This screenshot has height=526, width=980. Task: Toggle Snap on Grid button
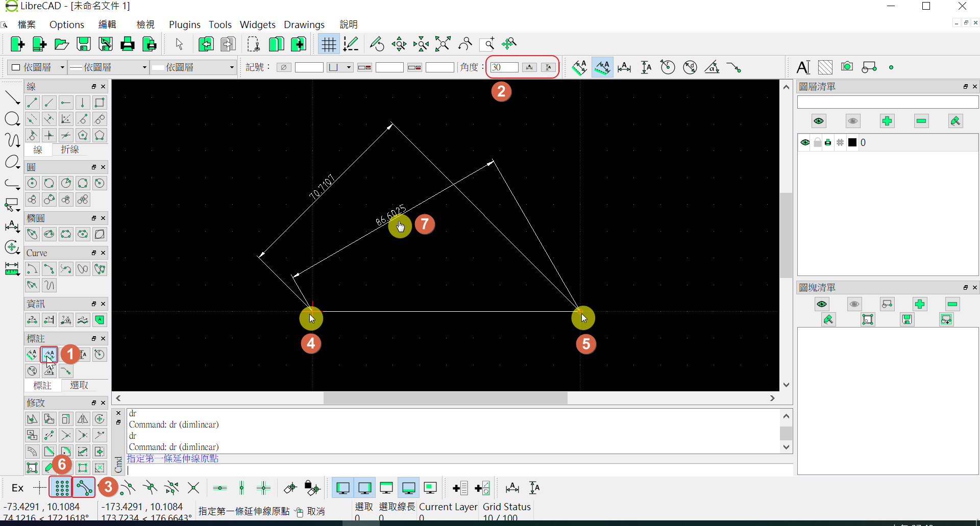click(61, 488)
